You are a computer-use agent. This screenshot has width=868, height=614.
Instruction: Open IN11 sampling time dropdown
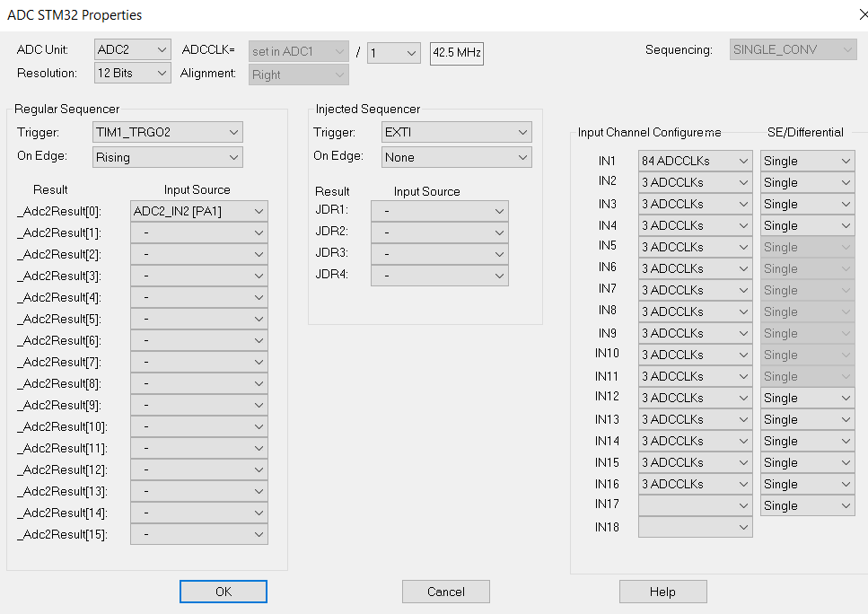696,377
